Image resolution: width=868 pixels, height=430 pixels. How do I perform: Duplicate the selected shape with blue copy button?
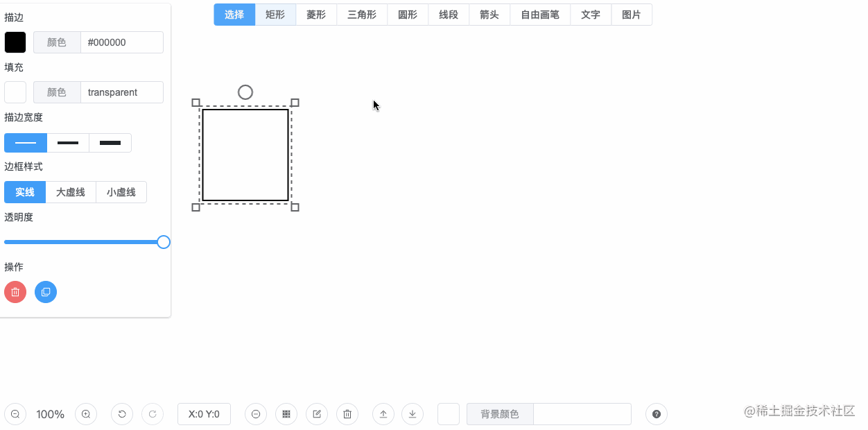pos(46,292)
